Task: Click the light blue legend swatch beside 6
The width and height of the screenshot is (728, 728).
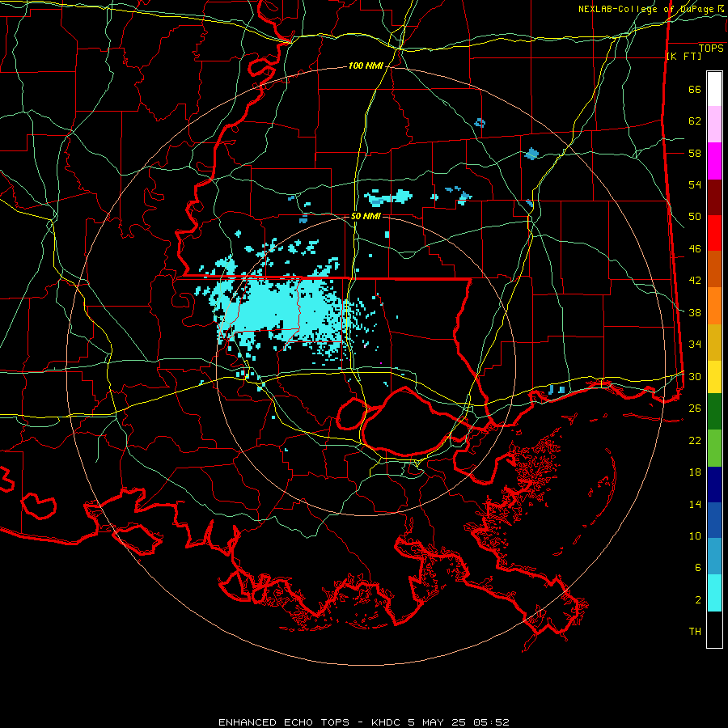Action: pos(714,557)
